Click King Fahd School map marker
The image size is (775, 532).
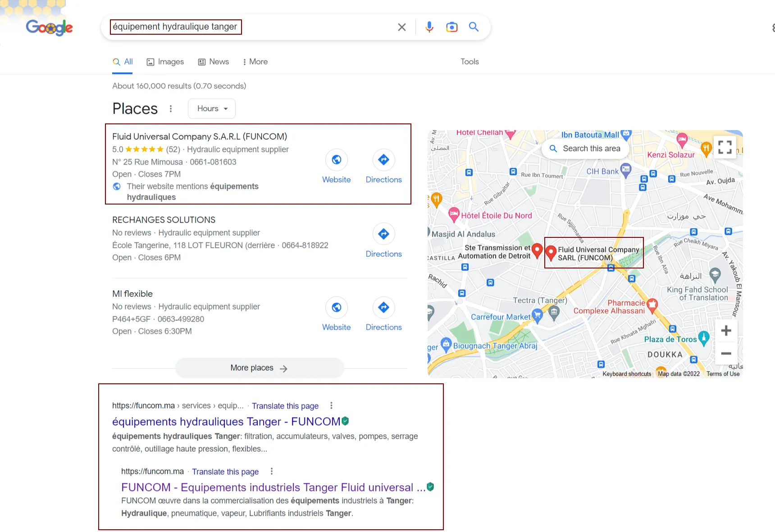715,274
